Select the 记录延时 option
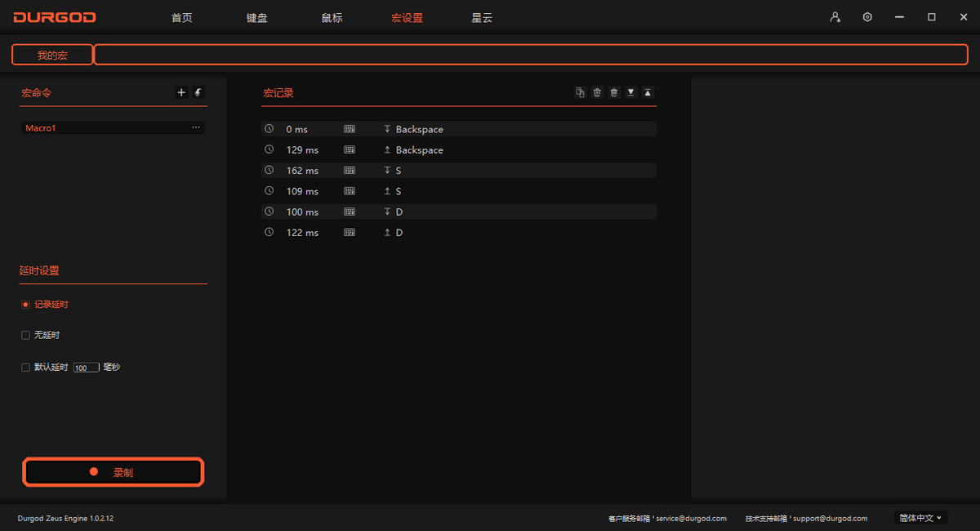 coord(25,304)
